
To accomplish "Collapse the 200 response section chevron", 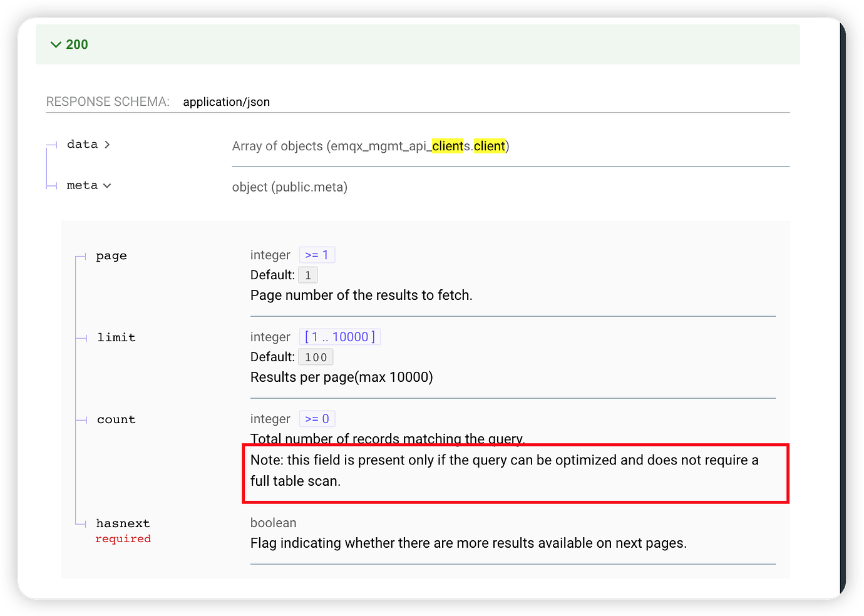I will [56, 45].
